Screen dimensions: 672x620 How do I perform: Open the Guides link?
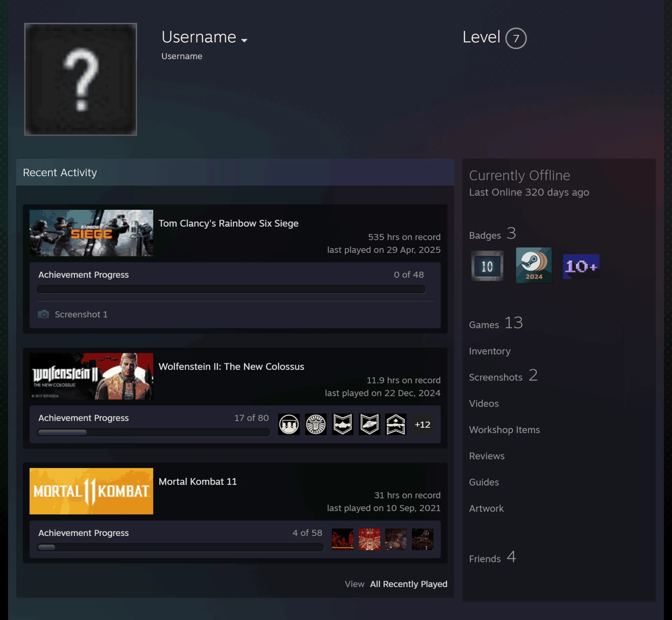pos(484,482)
